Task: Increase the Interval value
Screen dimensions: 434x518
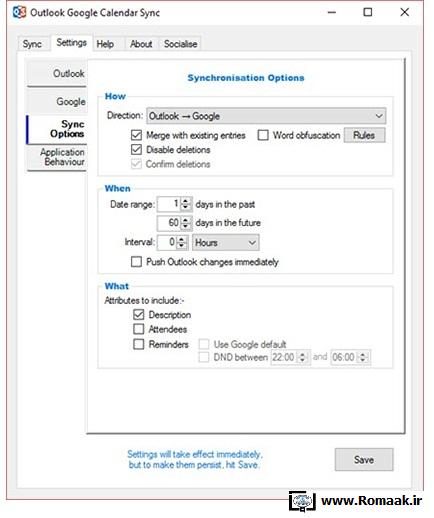Action: [x=182, y=239]
